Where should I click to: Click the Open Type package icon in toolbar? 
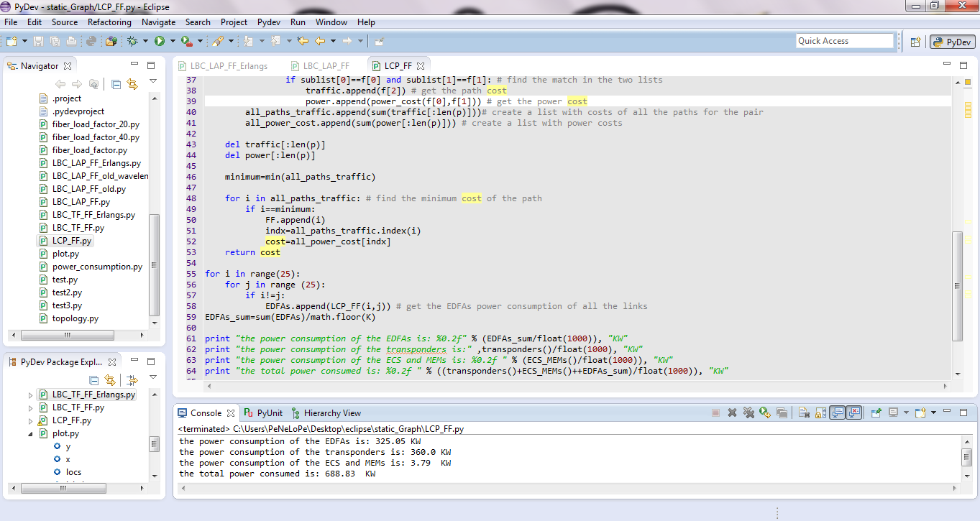click(111, 41)
